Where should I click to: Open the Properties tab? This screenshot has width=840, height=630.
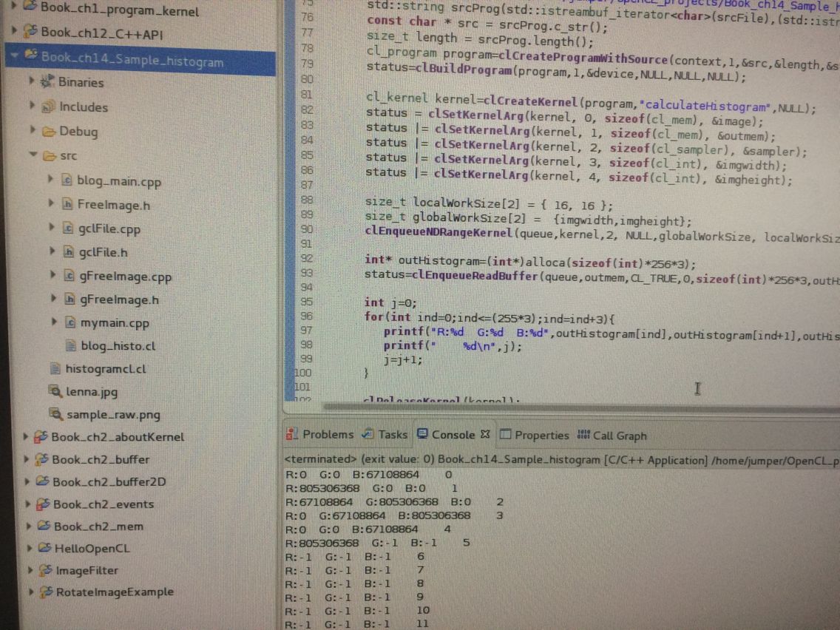tap(534, 435)
